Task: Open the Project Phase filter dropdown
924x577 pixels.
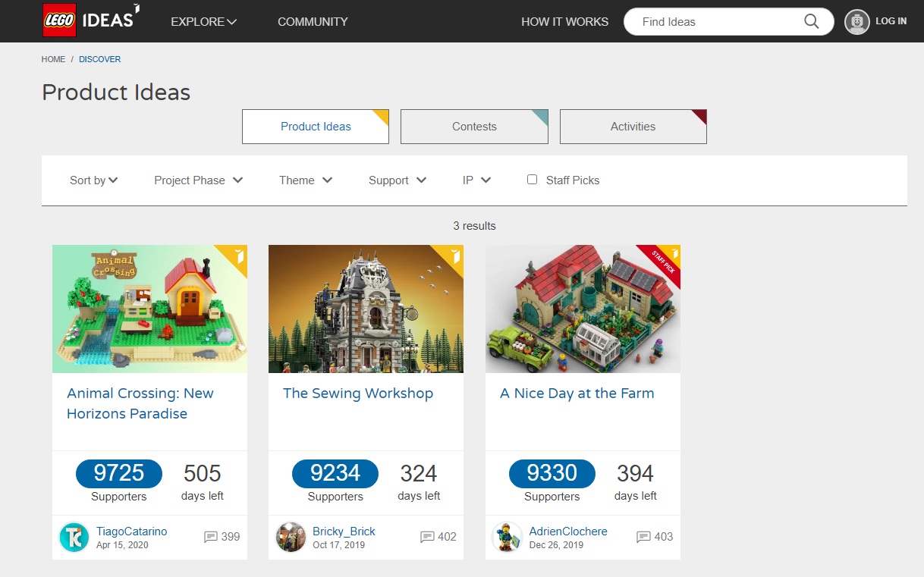Action: (199, 180)
